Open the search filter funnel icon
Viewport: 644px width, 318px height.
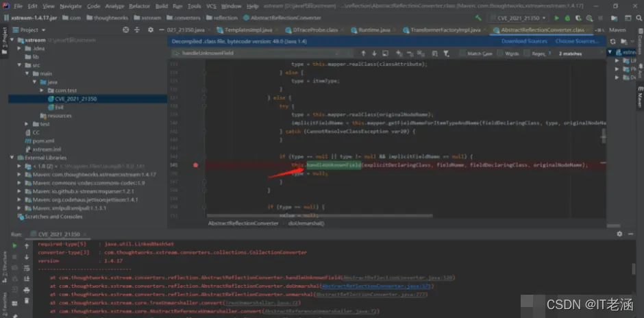pos(446,53)
